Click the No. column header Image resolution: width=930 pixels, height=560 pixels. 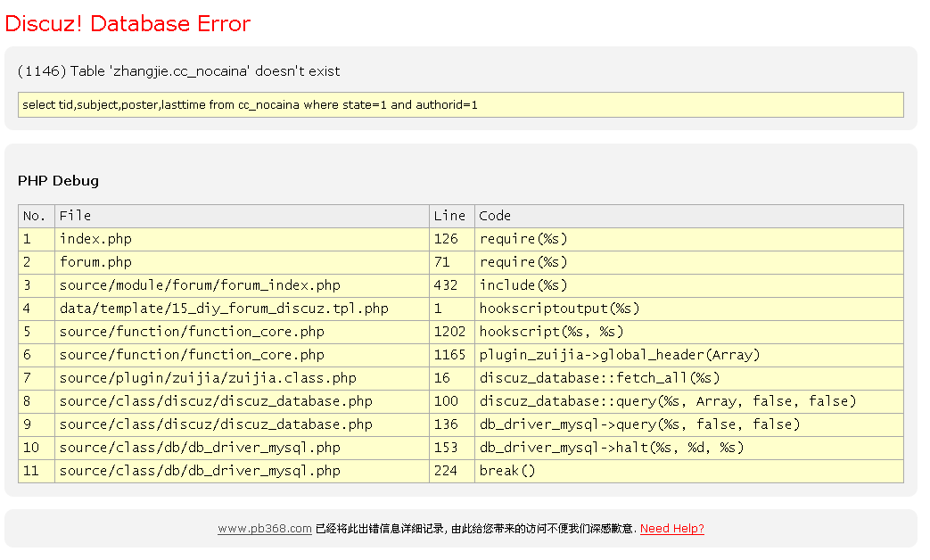(x=35, y=215)
